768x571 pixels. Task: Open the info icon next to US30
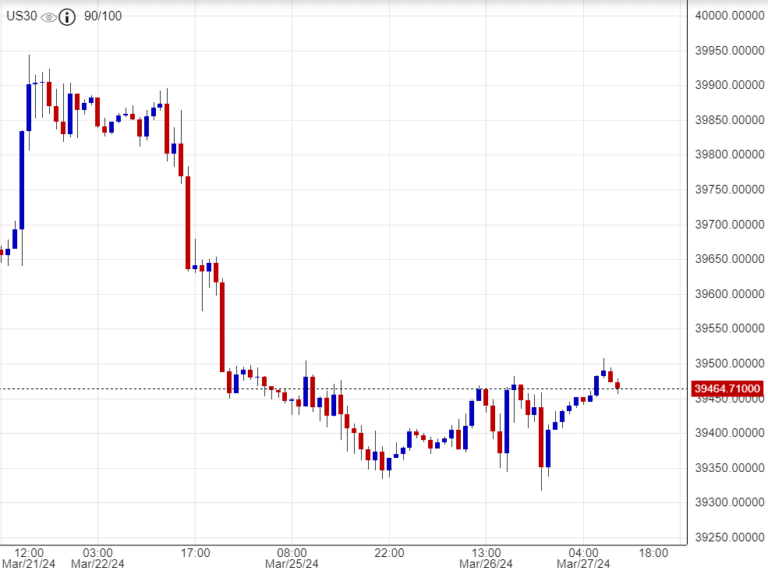point(67,17)
